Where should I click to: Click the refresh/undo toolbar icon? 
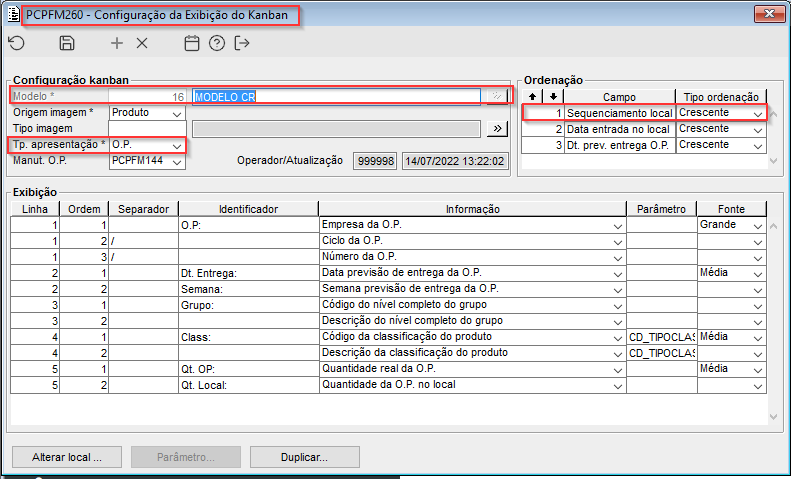17,43
